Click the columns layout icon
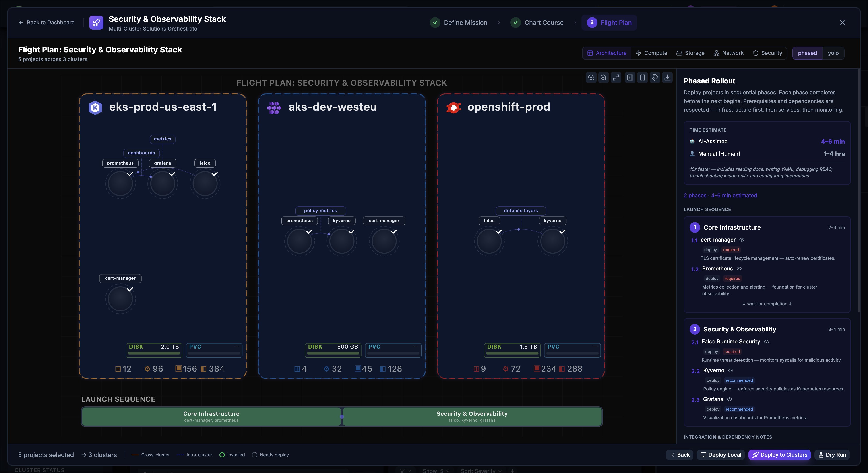 pos(643,78)
